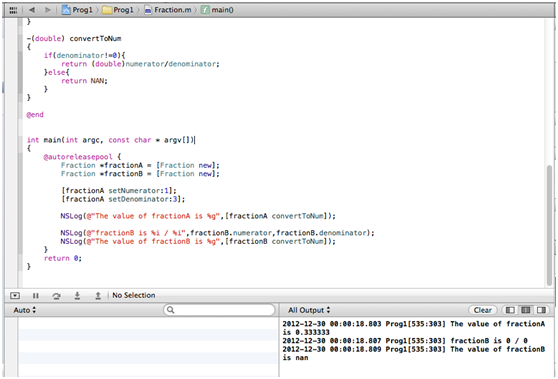Open the related files grid icon

coord(13,10)
